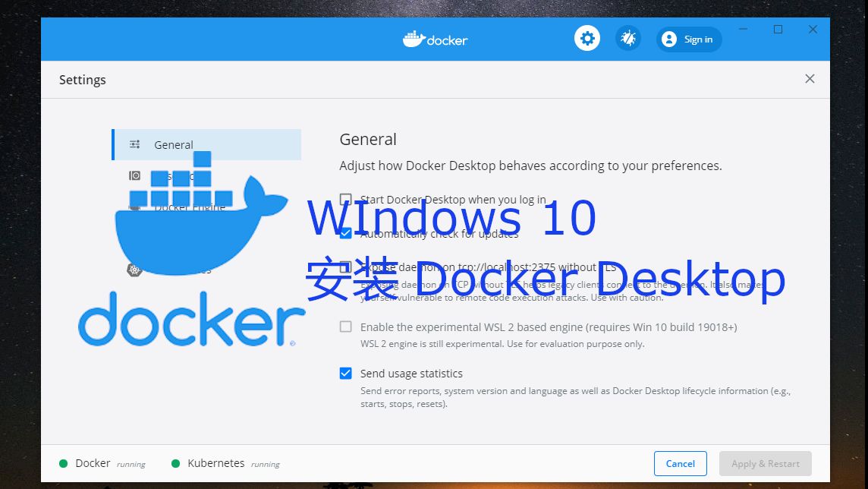Click the Kubernetes wheel icon in sidebar
868x489 pixels.
(134, 270)
